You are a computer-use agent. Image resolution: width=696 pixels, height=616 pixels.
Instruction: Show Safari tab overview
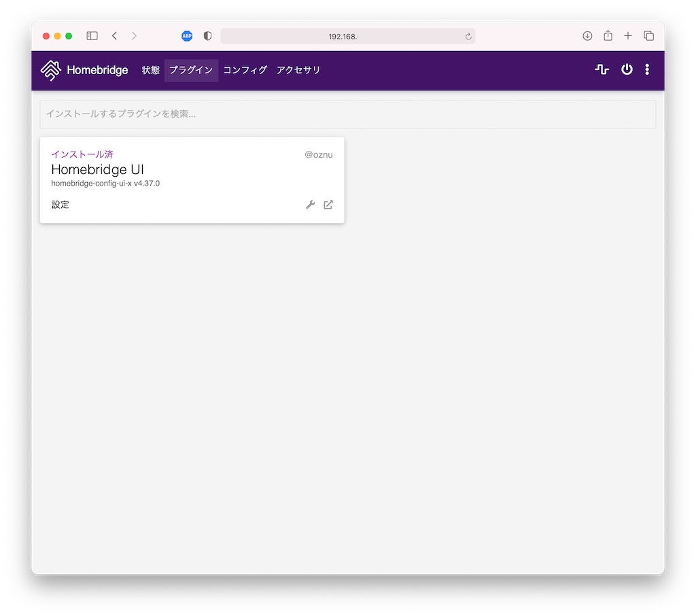pos(648,36)
